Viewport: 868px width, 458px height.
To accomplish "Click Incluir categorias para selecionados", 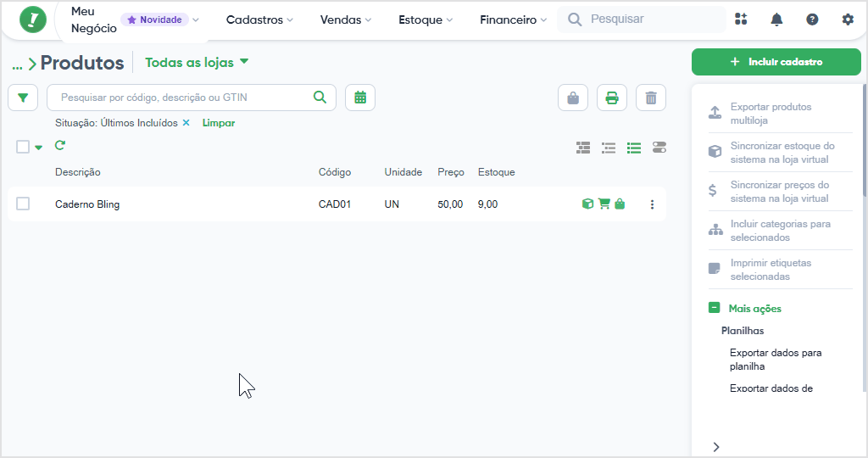I will pos(780,231).
